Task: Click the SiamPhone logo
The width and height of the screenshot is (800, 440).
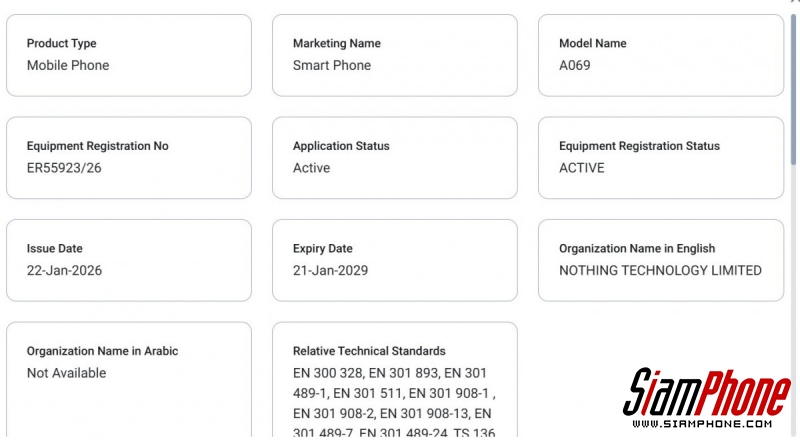Action: click(706, 397)
